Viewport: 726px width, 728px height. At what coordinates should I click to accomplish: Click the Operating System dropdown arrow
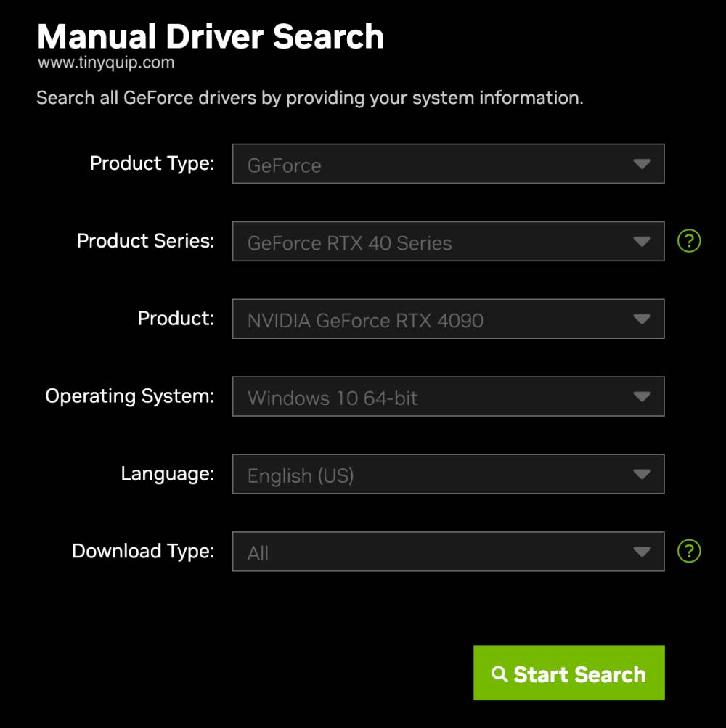[x=642, y=396]
